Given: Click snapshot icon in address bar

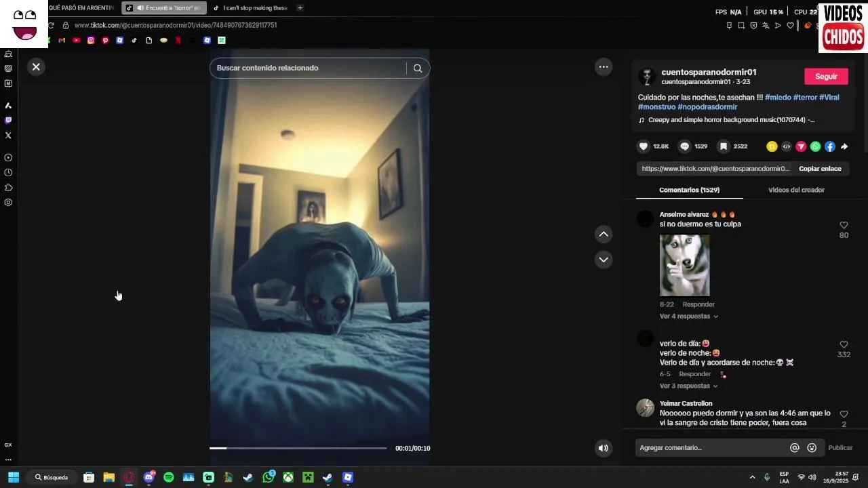Looking at the screenshot, I should click(741, 26).
